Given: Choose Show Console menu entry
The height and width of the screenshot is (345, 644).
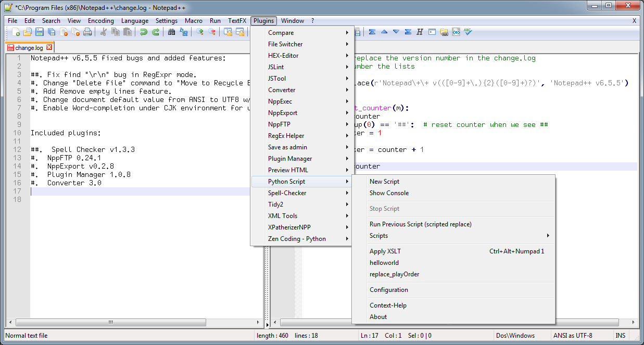Looking at the screenshot, I should [389, 193].
